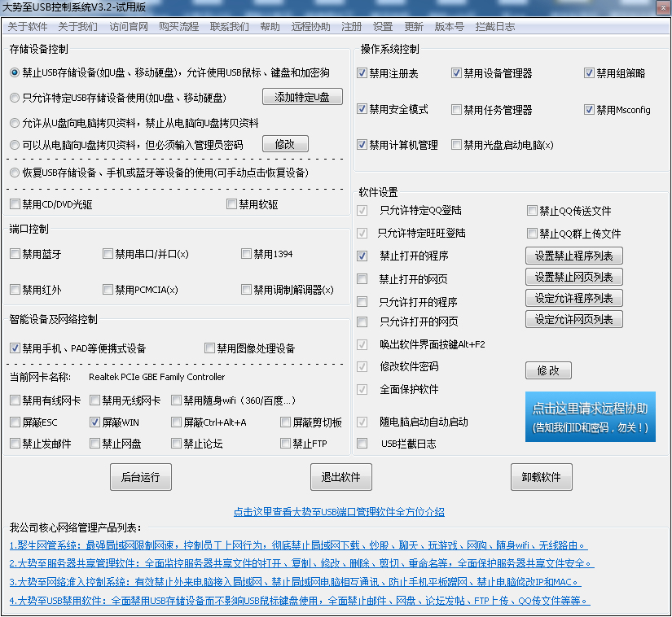Check the 屏蔽ESC box
This screenshot has width=672, height=617.
point(15,422)
